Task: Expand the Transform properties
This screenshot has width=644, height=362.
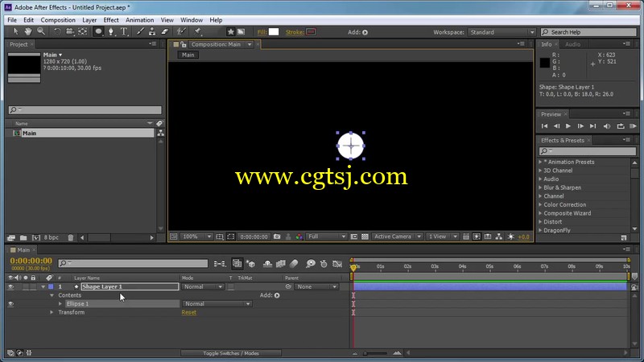Action: (x=52, y=312)
